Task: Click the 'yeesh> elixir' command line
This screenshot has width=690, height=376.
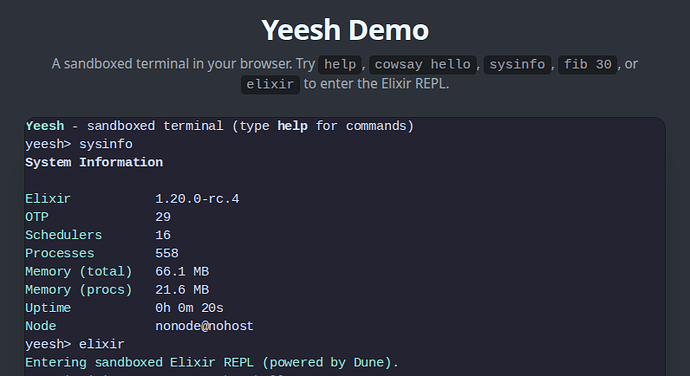Action: pyautogui.click(x=75, y=344)
